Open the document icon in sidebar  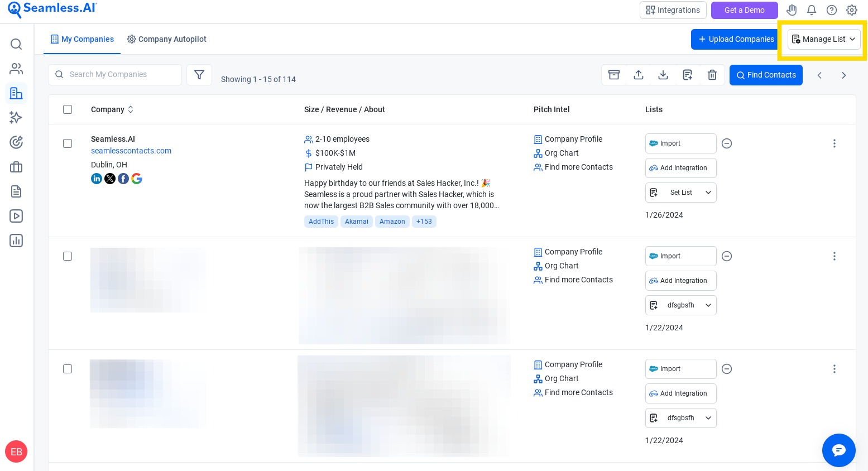tap(16, 191)
